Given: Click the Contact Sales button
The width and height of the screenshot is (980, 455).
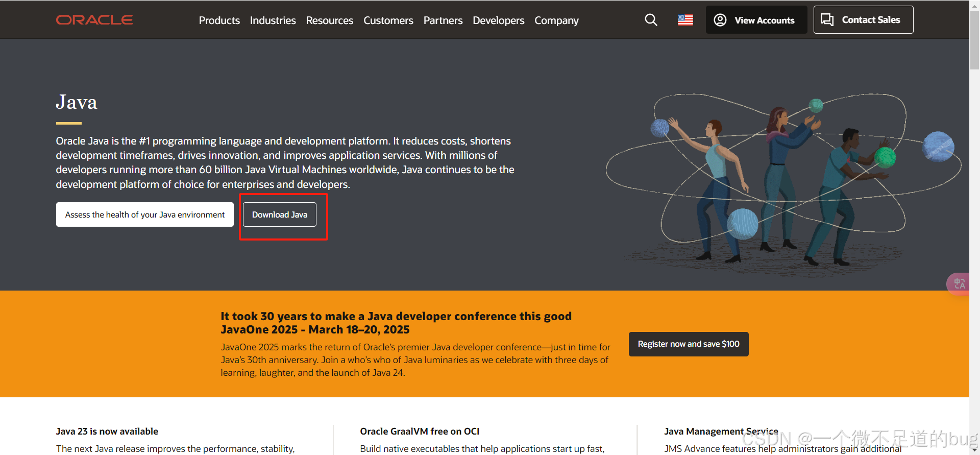Looking at the screenshot, I should pos(864,20).
